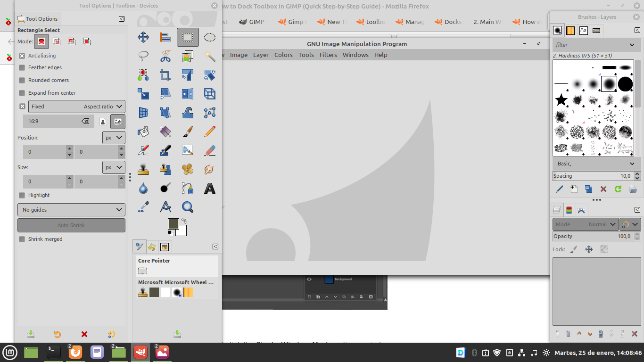Select the Text tool
The image size is (644, 362).
click(x=210, y=189)
